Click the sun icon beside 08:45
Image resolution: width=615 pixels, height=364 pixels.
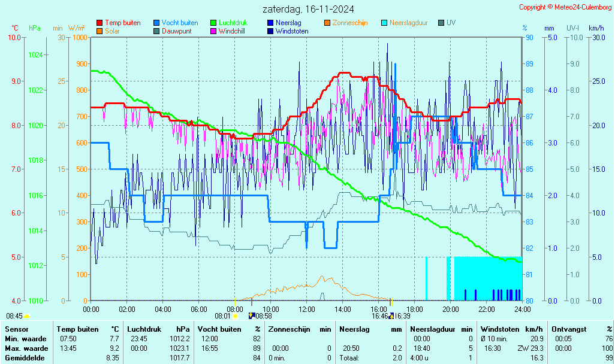click(26, 316)
